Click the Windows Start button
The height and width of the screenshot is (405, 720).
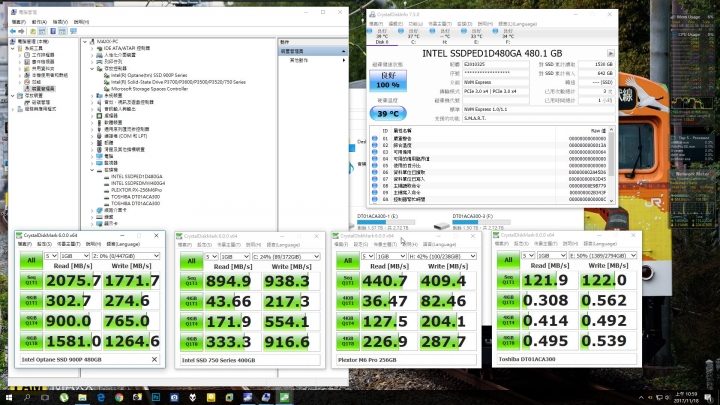point(8,398)
